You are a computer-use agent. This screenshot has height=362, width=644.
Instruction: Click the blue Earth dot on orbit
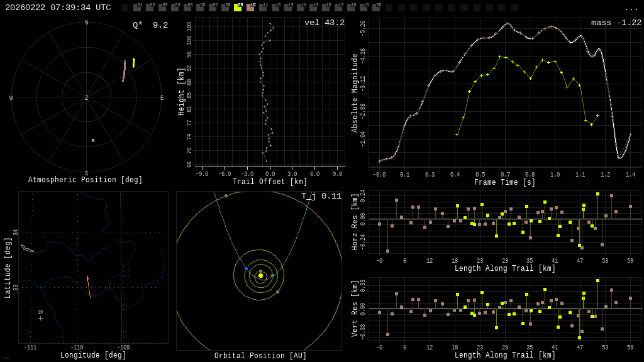point(247,268)
